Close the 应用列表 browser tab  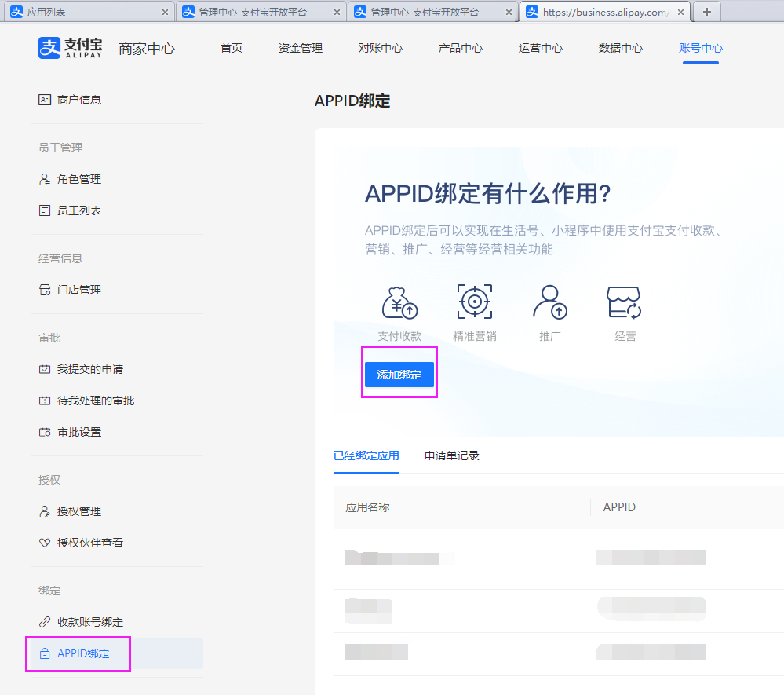pos(165,13)
